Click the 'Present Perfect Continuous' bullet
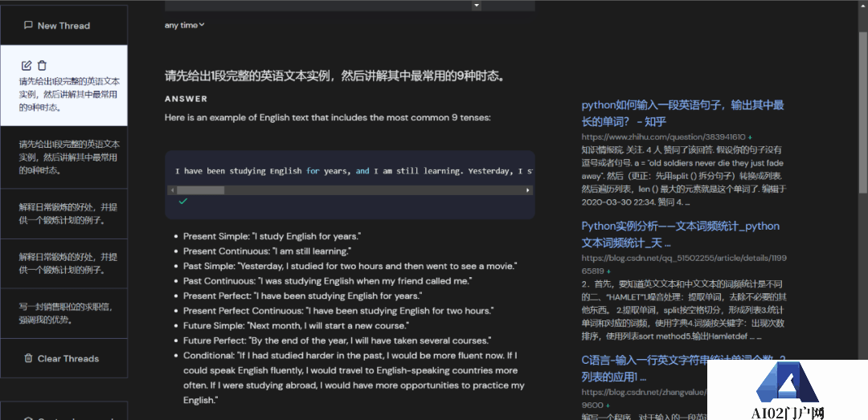This screenshot has width=868, height=420. point(338,311)
